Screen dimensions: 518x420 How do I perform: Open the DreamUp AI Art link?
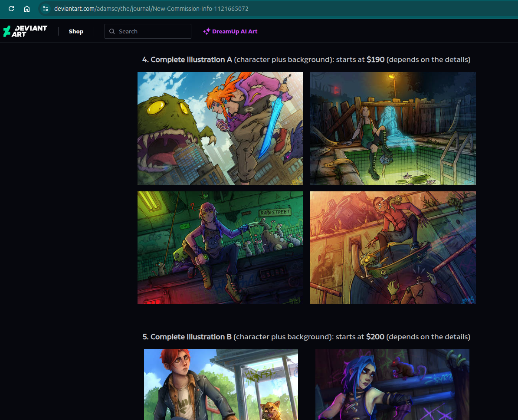coord(235,31)
